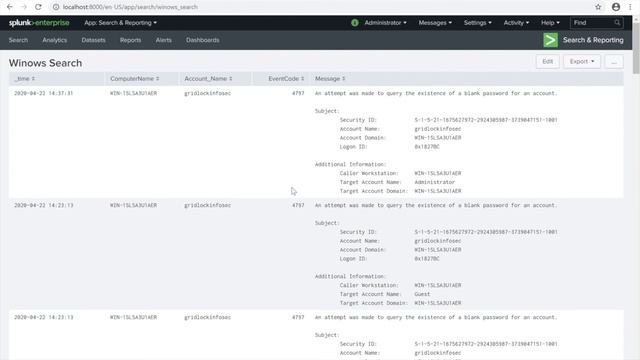Click the Search & Reporting app title text
The image size is (640, 360).
(x=593, y=40)
